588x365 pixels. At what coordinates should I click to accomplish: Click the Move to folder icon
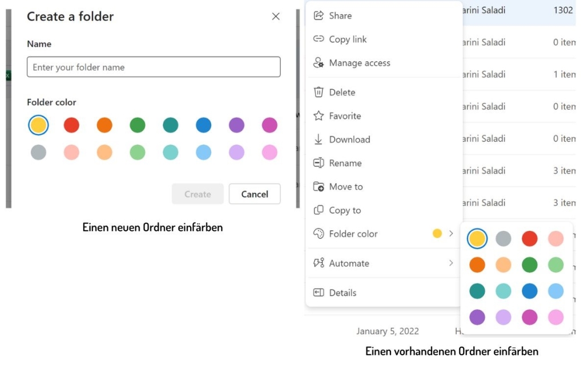coord(319,187)
